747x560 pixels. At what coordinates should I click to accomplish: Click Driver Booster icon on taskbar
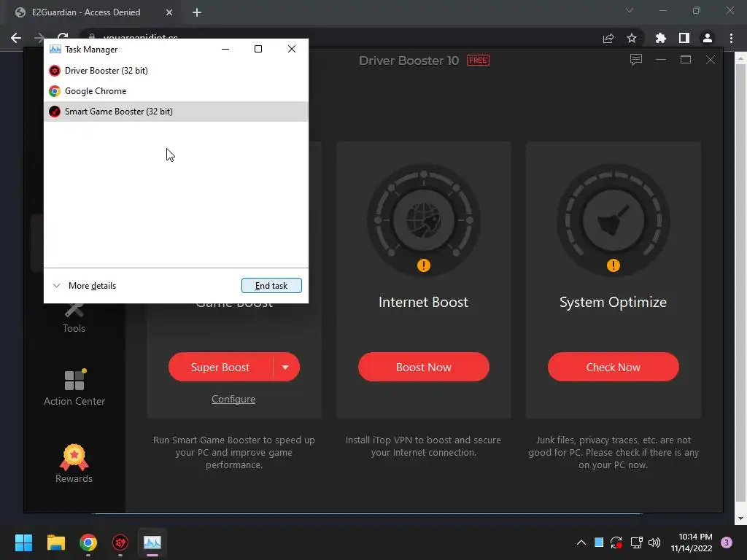click(120, 542)
